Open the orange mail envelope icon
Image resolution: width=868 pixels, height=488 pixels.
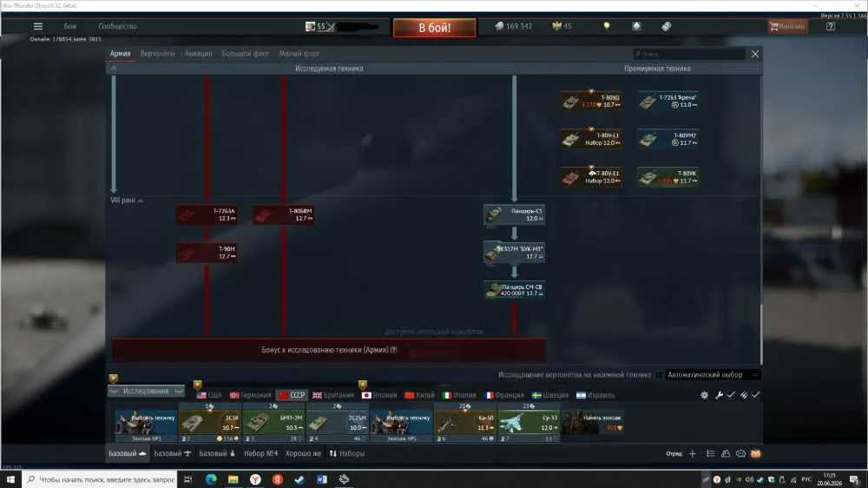click(756, 453)
